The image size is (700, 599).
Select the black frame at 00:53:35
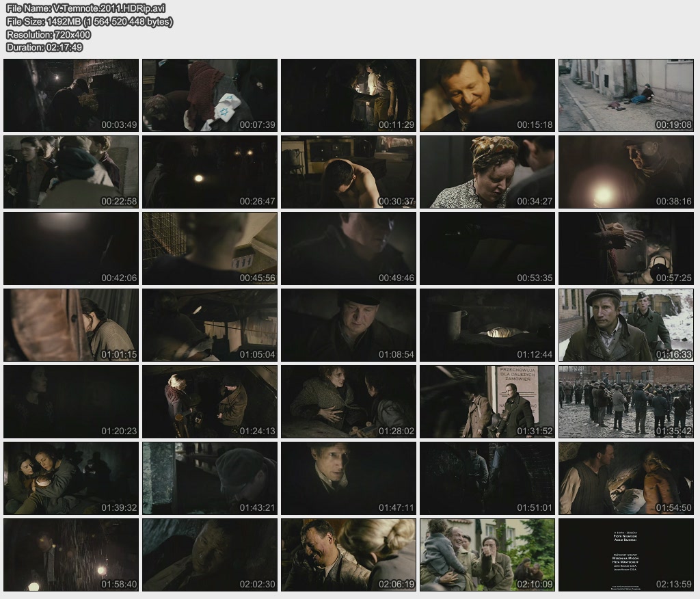pos(487,248)
